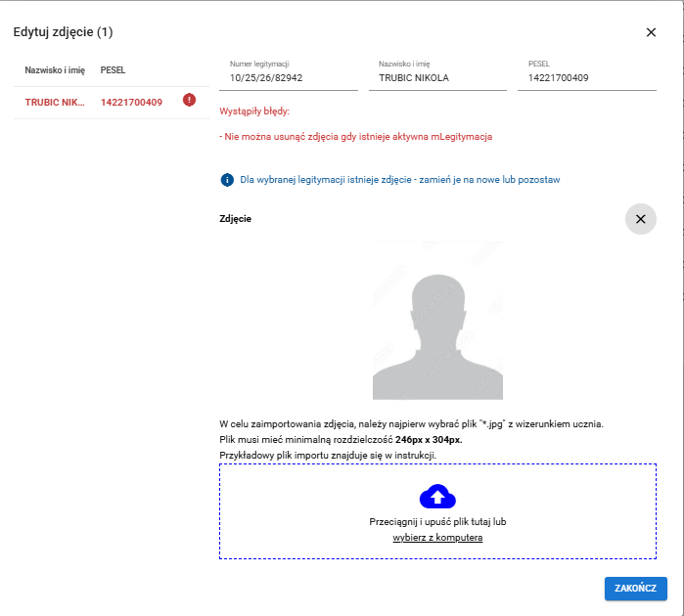Click the 'Wystąpiły błędy:' error heading
The width and height of the screenshot is (684, 616).
coord(254,111)
